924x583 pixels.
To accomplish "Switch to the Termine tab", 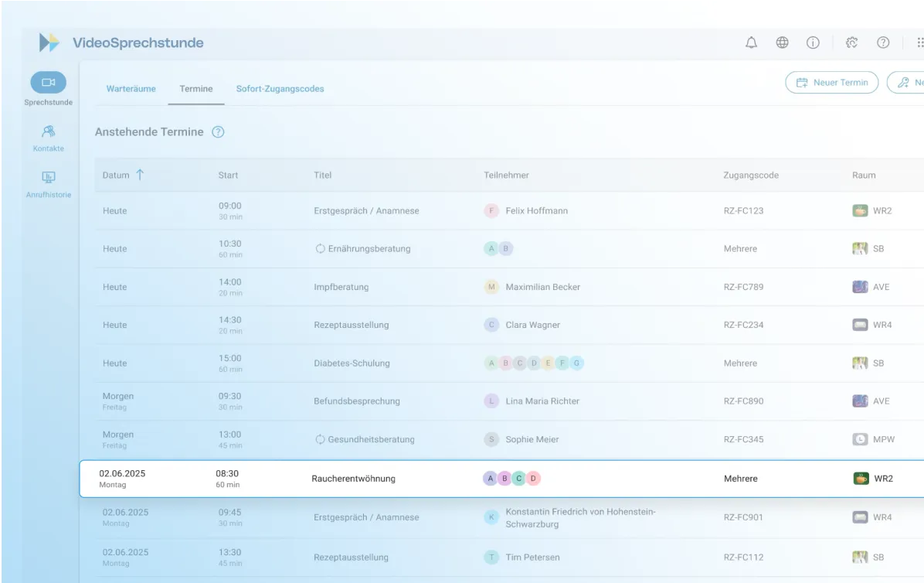I will pyautogui.click(x=196, y=88).
